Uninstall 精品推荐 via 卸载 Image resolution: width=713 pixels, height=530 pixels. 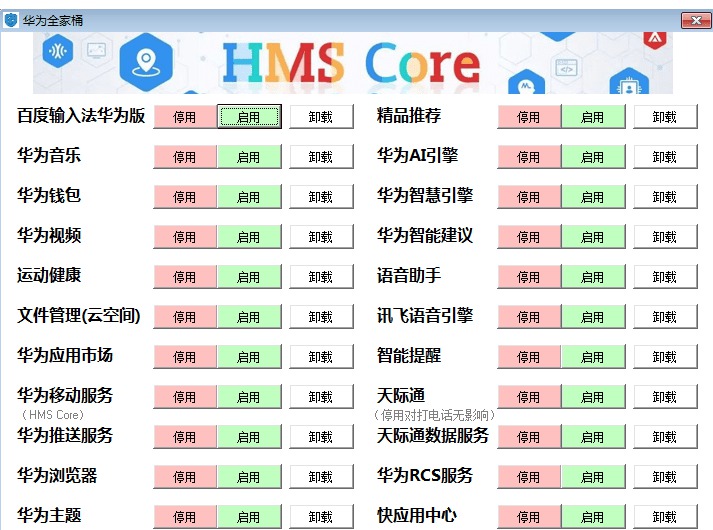point(665,117)
